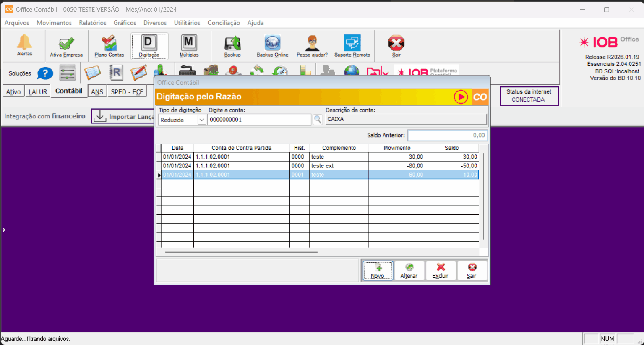Select the SPED - ECF tab
The image size is (644, 345).
click(x=127, y=91)
